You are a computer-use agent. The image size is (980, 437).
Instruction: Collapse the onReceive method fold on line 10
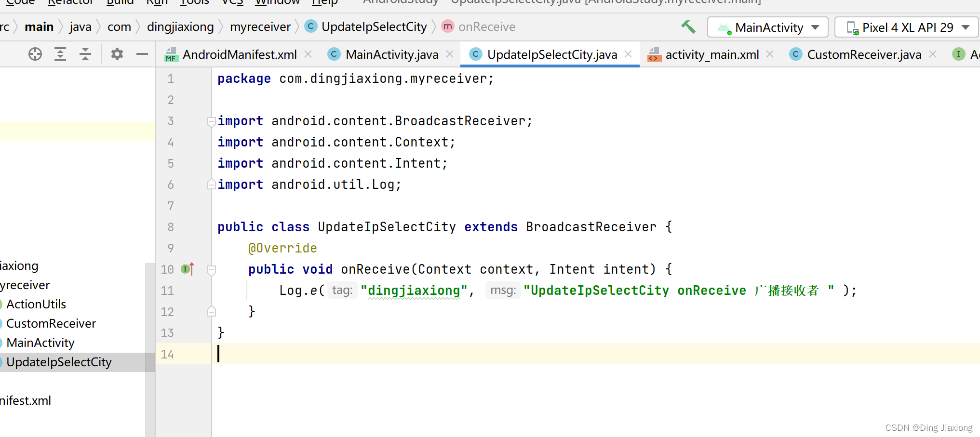211,270
